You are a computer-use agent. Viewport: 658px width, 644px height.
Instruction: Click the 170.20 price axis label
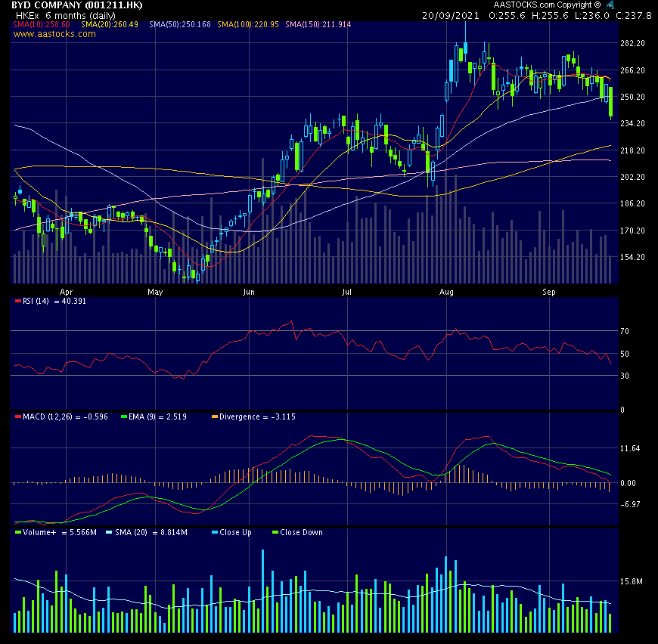point(632,231)
